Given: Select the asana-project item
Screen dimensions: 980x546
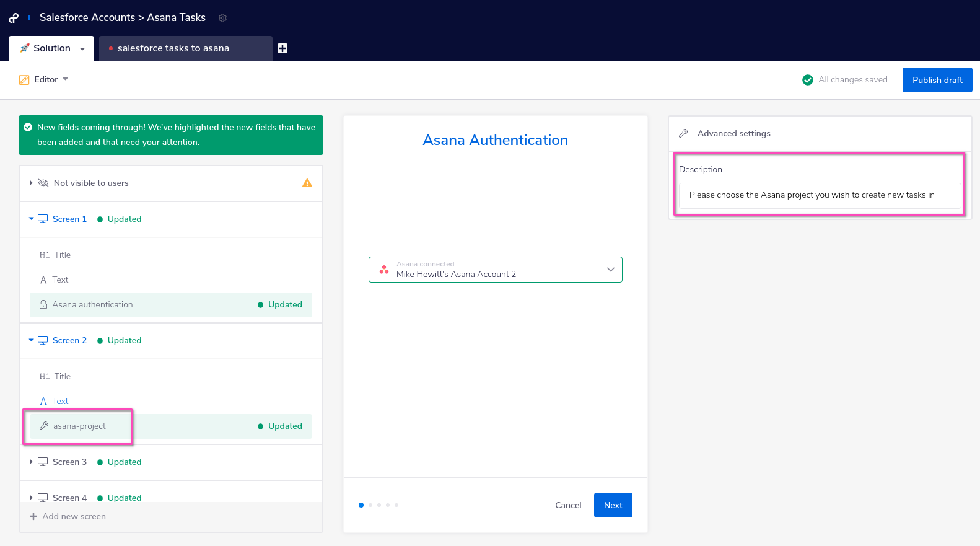Looking at the screenshot, I should [x=171, y=426].
